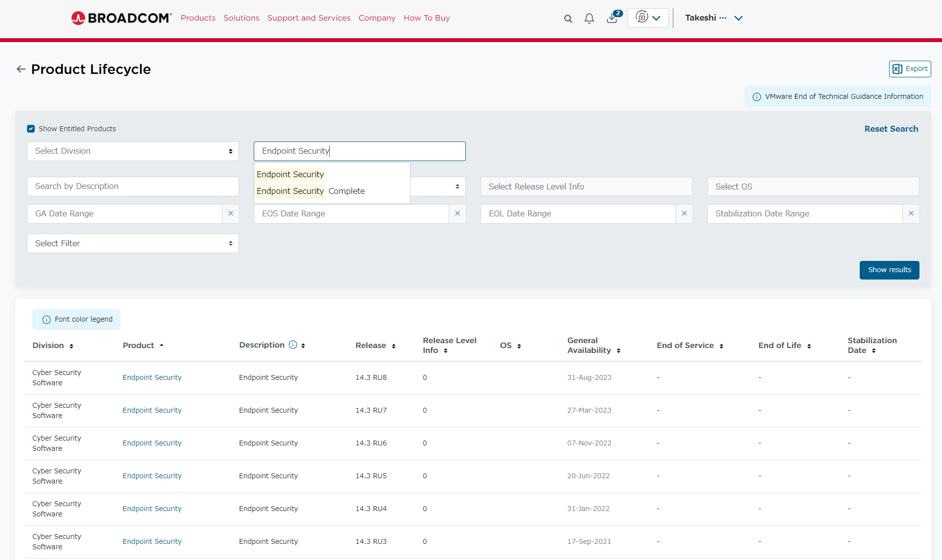
Task: Click the product search field with Endpoint Security
Action: pos(360,151)
